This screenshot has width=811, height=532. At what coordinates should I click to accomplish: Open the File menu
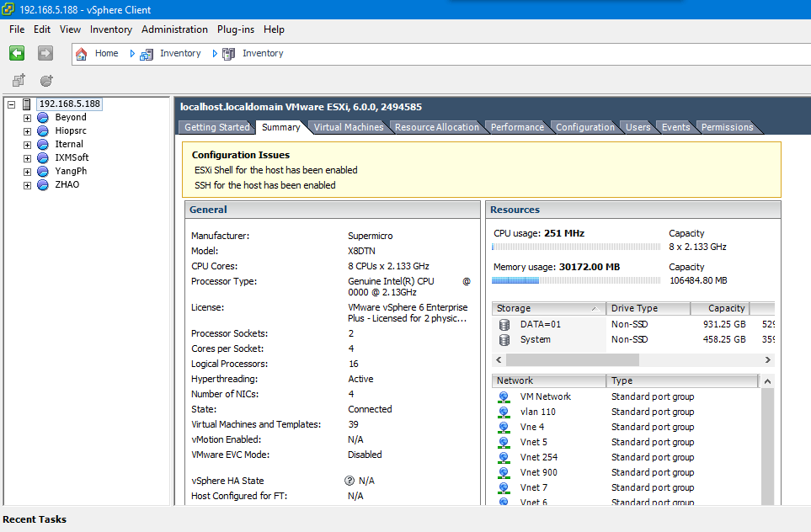point(17,29)
